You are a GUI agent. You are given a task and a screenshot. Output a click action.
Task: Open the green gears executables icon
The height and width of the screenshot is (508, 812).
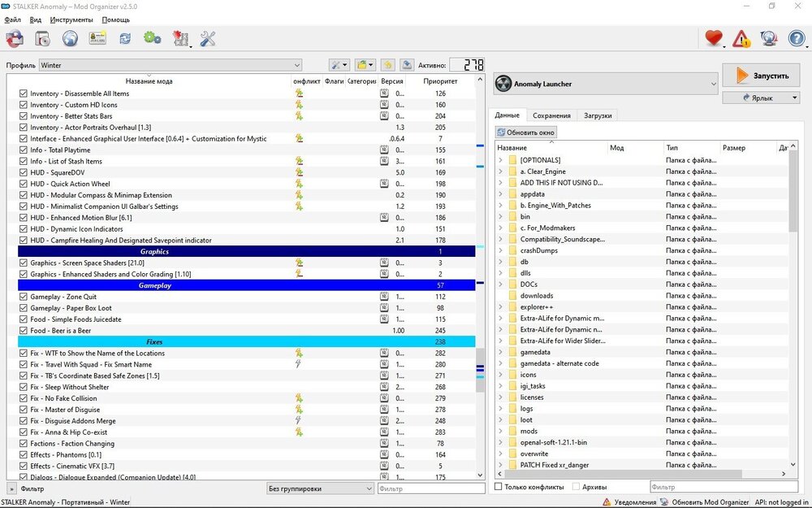tap(152, 38)
